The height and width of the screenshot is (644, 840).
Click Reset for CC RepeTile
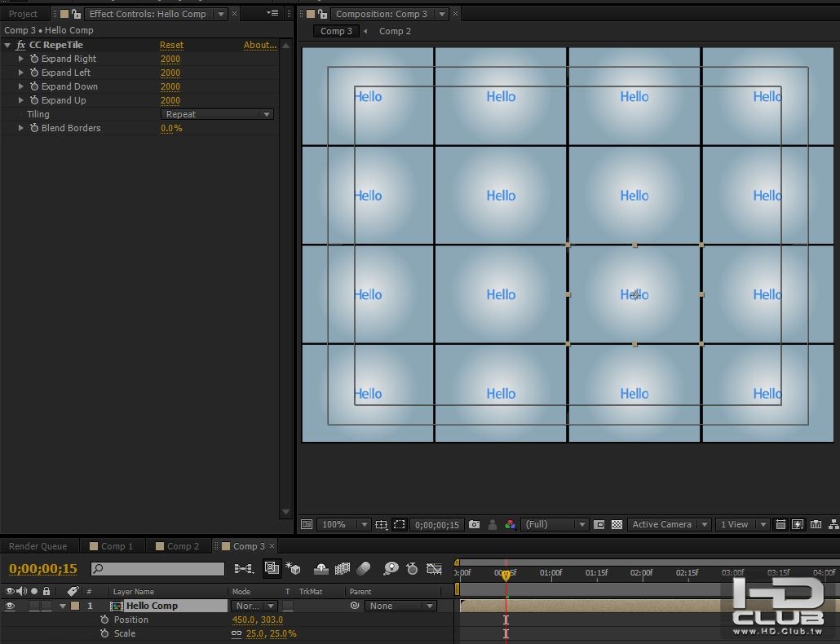pos(171,45)
